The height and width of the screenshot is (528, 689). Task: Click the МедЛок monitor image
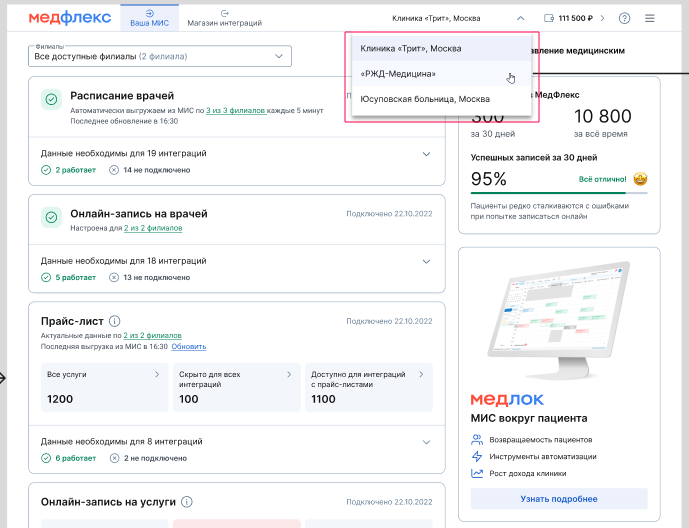[x=559, y=322]
